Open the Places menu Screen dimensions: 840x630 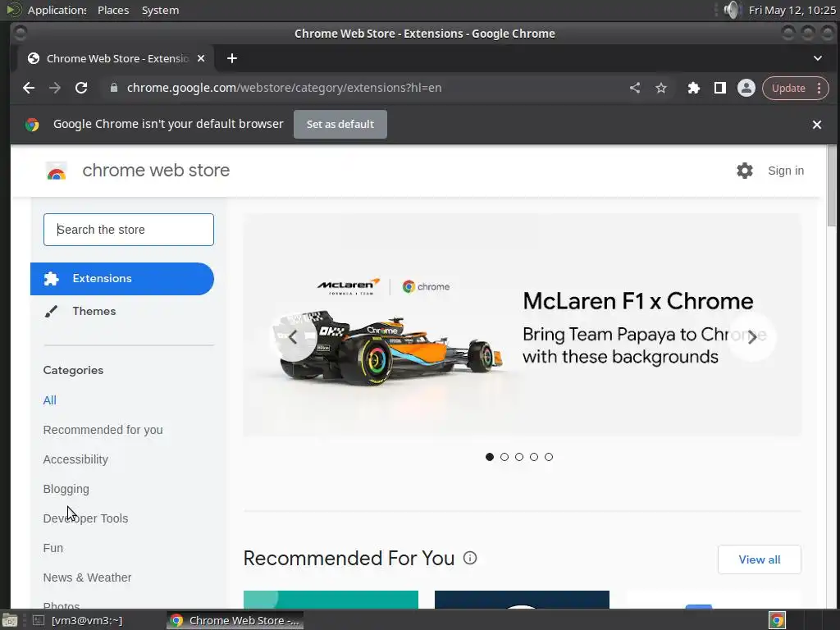pos(113,10)
